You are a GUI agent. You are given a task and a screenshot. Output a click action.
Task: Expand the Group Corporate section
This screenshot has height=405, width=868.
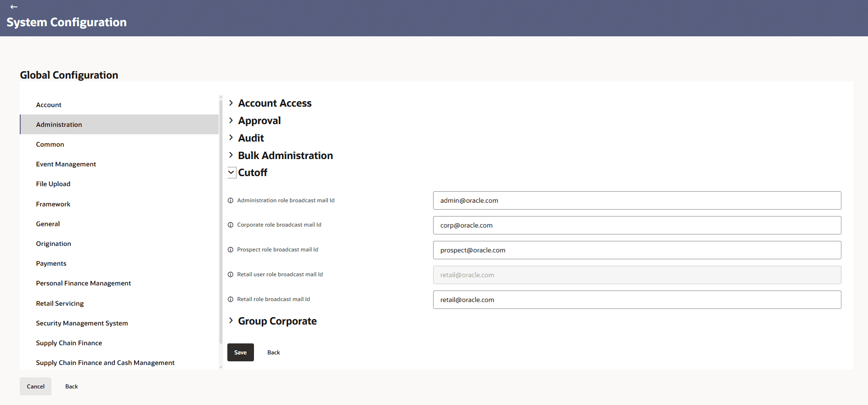pyautogui.click(x=231, y=320)
